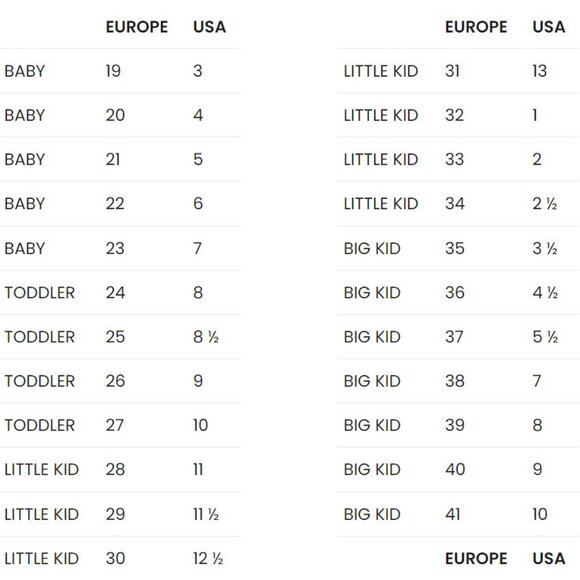Click the LITTLE KID label beside Europe 30
The width and height of the screenshot is (580, 580).
click(x=41, y=558)
